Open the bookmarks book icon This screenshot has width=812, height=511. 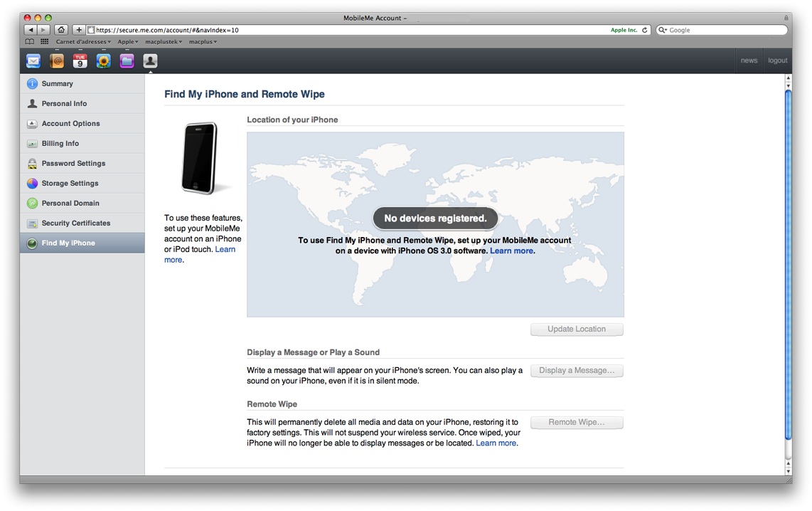click(x=30, y=41)
